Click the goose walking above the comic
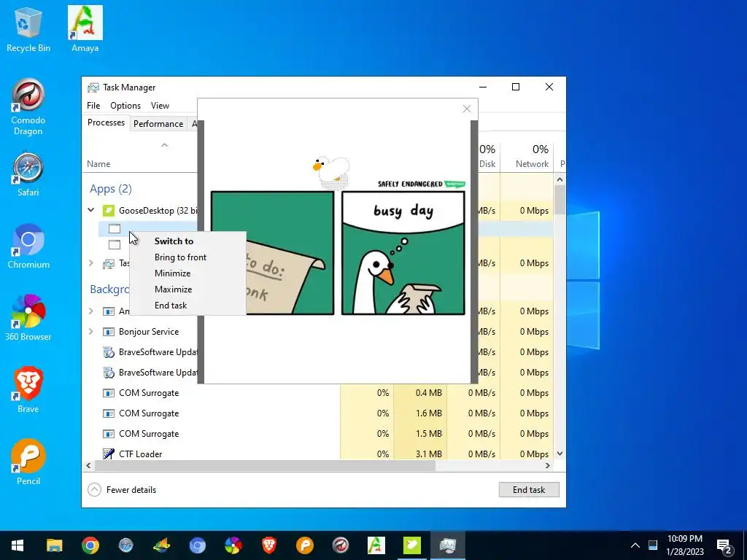Screen dimensions: 747x560 (x=331, y=171)
